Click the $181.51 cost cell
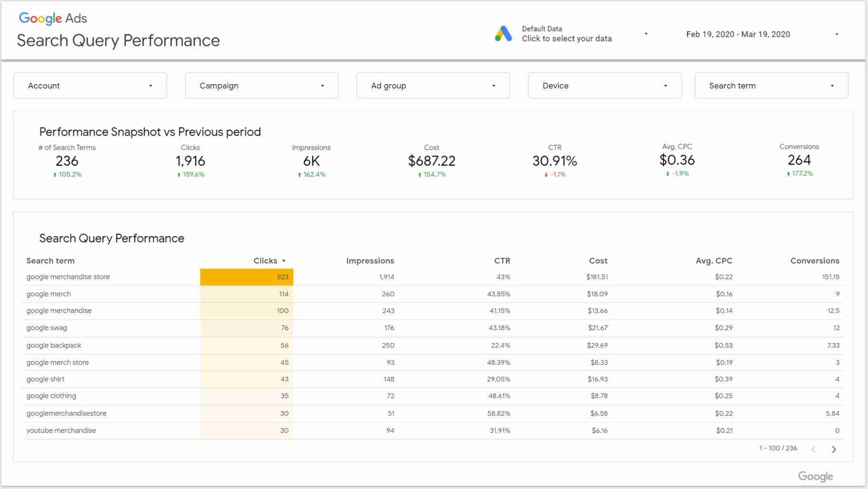This screenshot has width=868, height=489. [x=597, y=277]
